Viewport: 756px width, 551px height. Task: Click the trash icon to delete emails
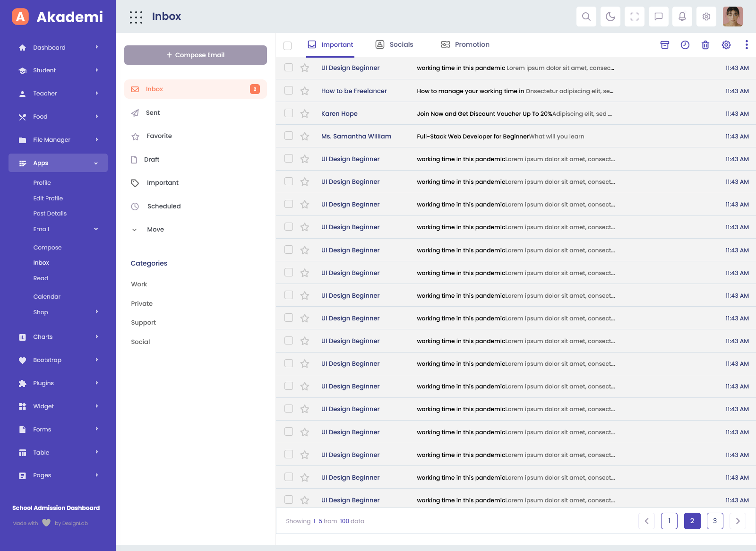tap(705, 45)
